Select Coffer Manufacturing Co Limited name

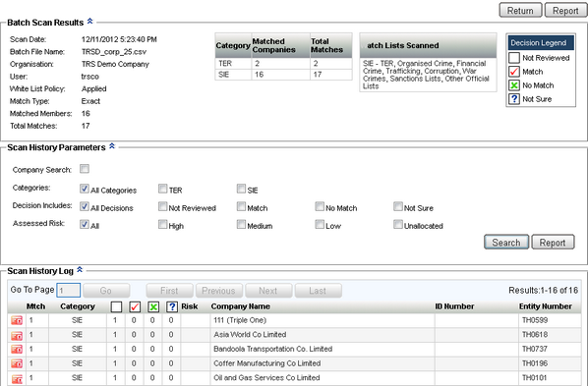267,363
